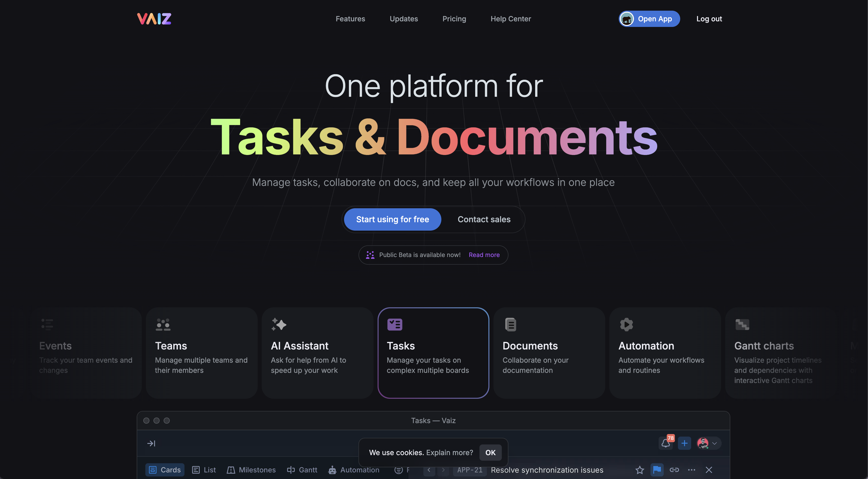868x479 pixels.
Task: Click the demo app user avatar
Action: tap(703, 443)
